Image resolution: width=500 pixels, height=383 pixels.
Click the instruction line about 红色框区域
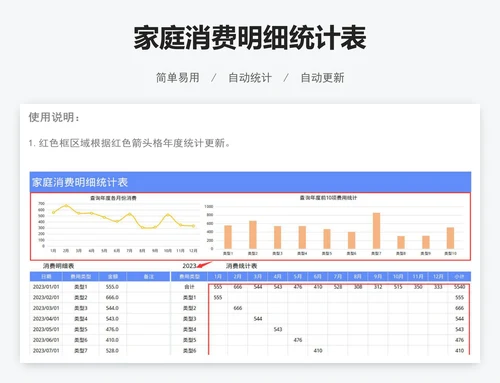pos(130,143)
